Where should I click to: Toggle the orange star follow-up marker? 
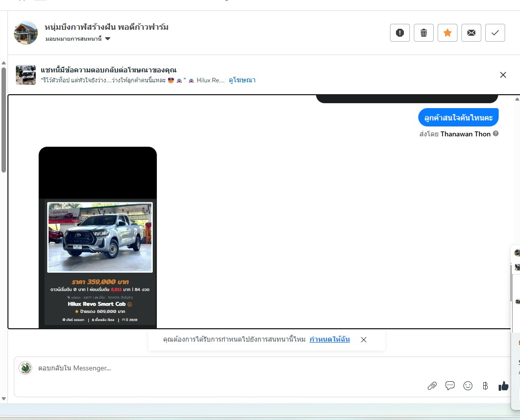coord(448,33)
